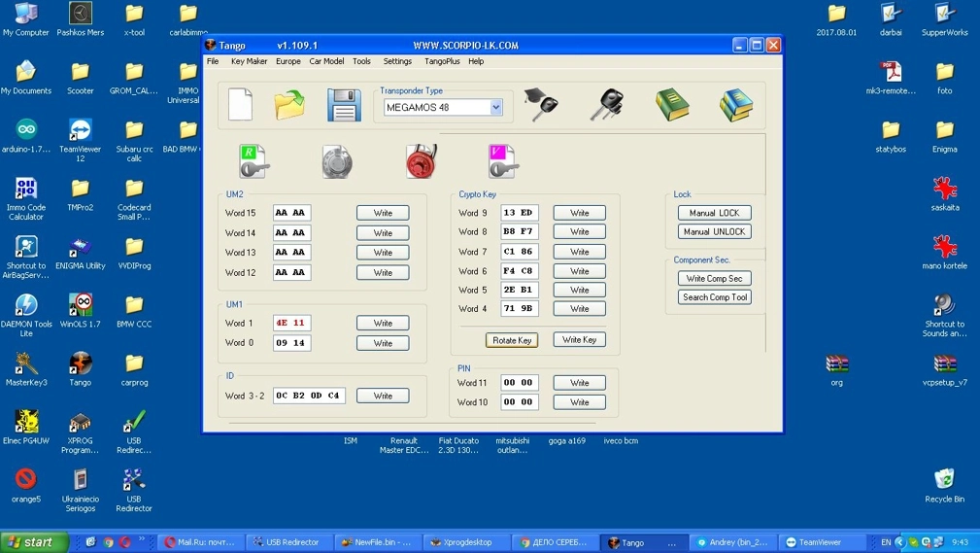Open the TangoPlus menu
Image resolution: width=980 pixels, height=553 pixels.
442,61
